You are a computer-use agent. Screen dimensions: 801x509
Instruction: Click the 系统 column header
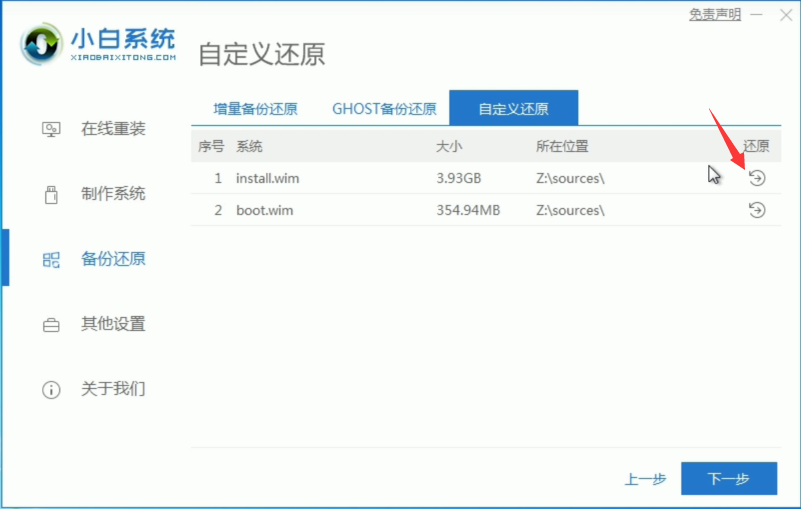pos(249,146)
